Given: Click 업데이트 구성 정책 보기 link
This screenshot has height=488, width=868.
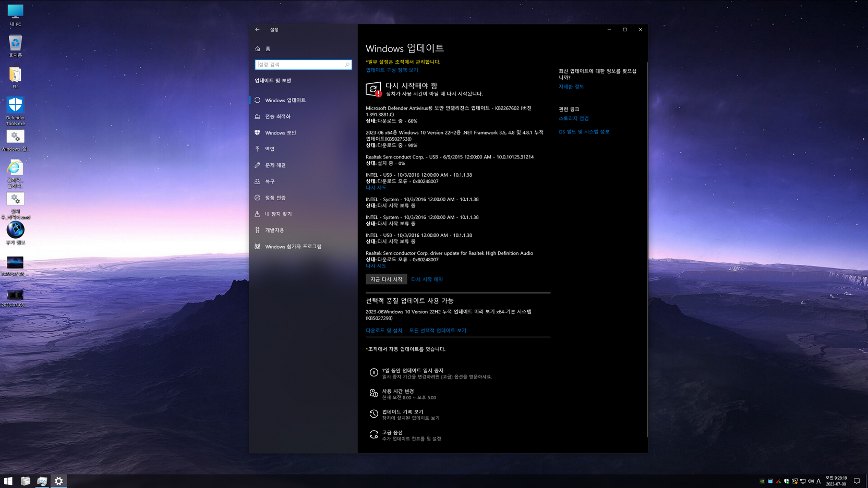Looking at the screenshot, I should 392,70.
